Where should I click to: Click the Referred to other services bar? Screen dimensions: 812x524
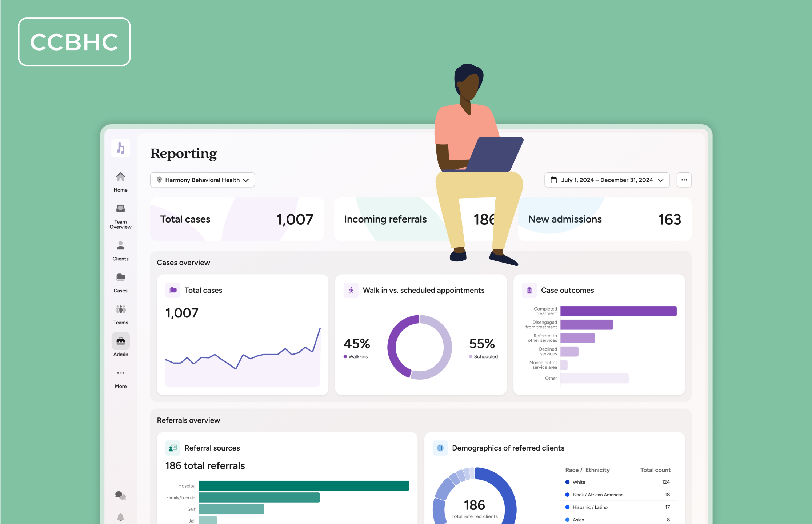[x=577, y=338]
